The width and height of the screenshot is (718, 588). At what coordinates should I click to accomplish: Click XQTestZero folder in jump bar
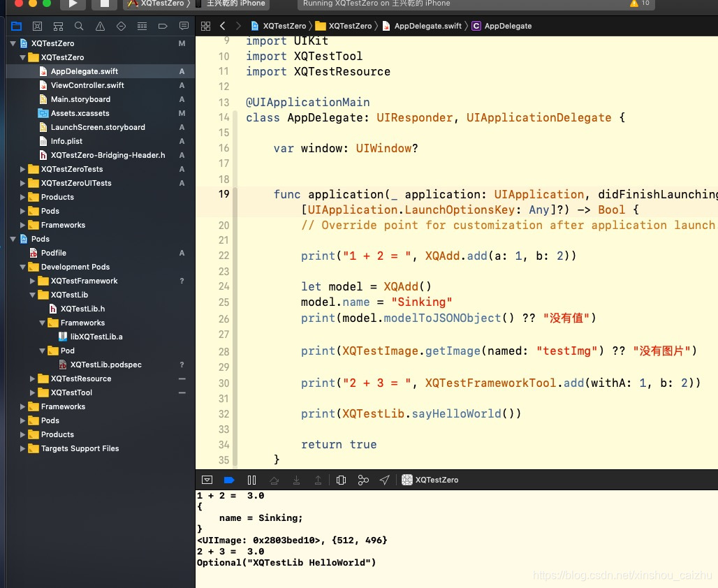(344, 26)
